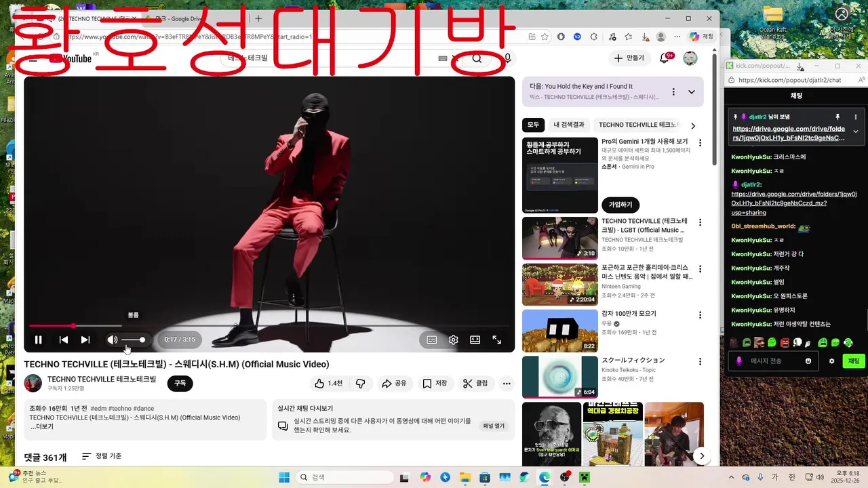Open options for Gemini ad card
Screen dimensions: 868x488
tap(701, 143)
